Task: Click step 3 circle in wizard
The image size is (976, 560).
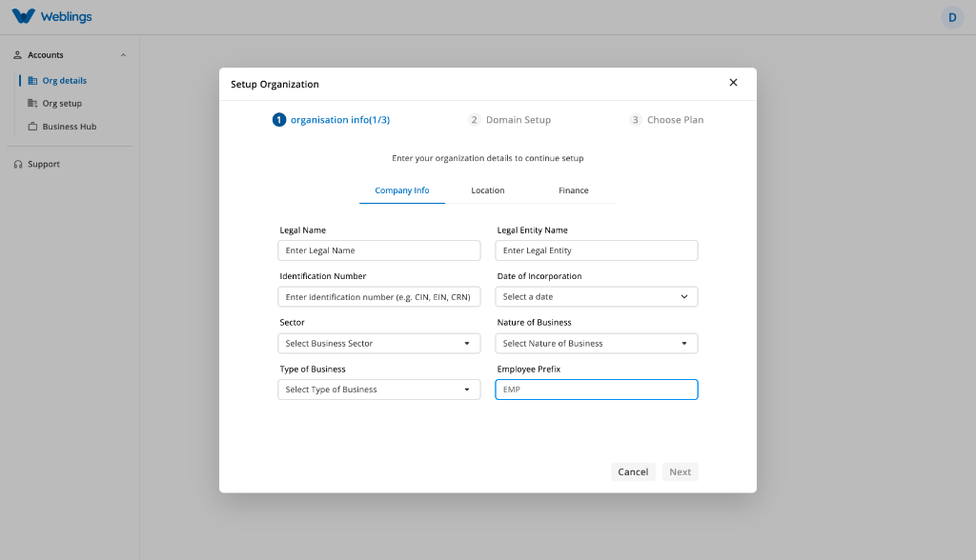Action: [x=635, y=119]
